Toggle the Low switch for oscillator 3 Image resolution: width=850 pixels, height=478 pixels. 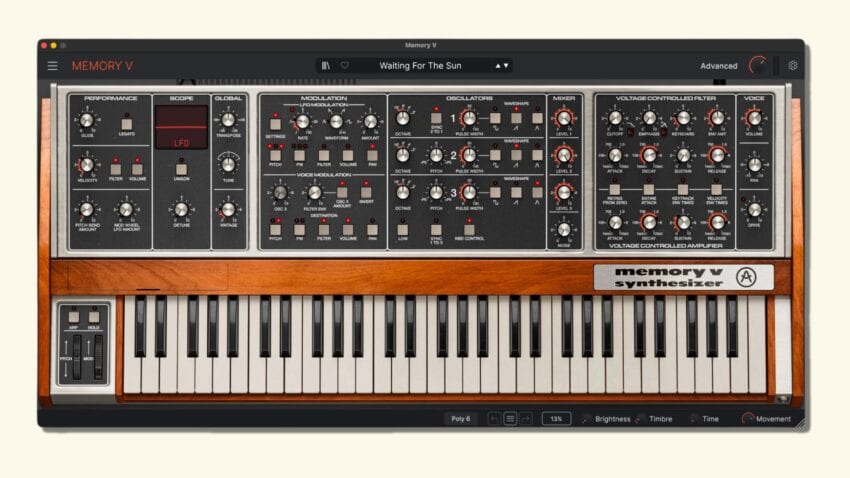tap(402, 229)
